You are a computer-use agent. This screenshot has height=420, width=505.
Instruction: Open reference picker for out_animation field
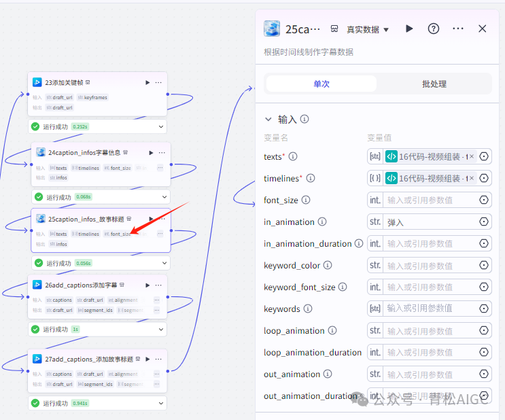(x=484, y=374)
